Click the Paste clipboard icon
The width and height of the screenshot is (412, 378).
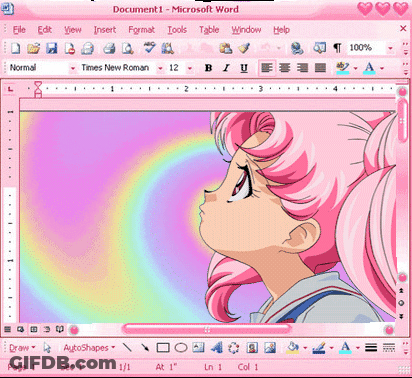point(226,48)
